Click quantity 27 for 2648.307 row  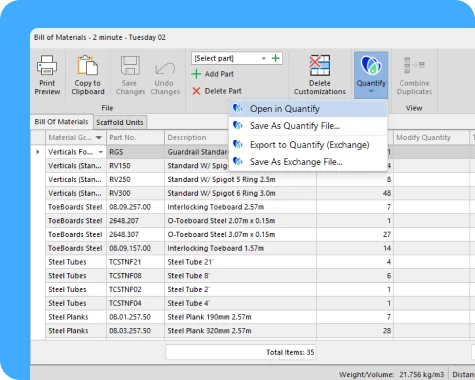pyautogui.click(x=355, y=234)
